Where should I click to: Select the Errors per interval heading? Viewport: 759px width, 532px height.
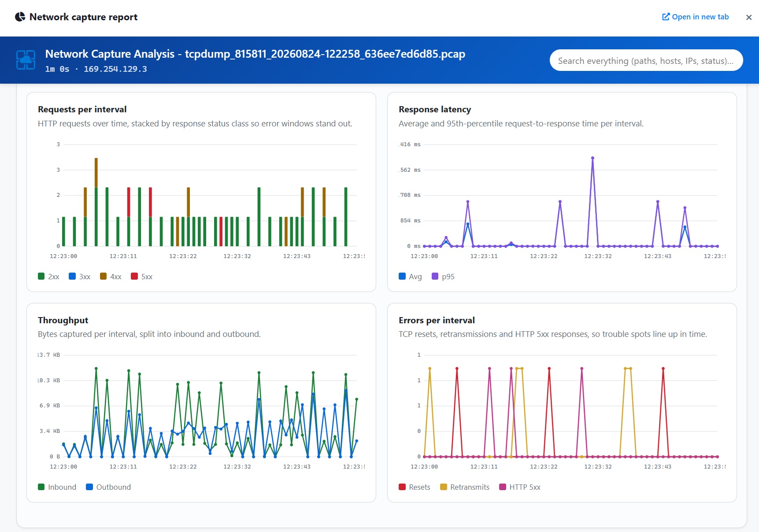437,320
